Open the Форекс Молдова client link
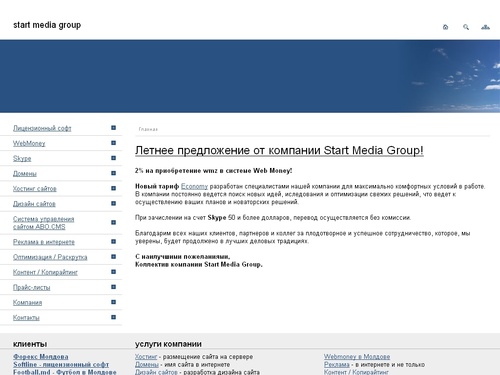 click(41, 357)
